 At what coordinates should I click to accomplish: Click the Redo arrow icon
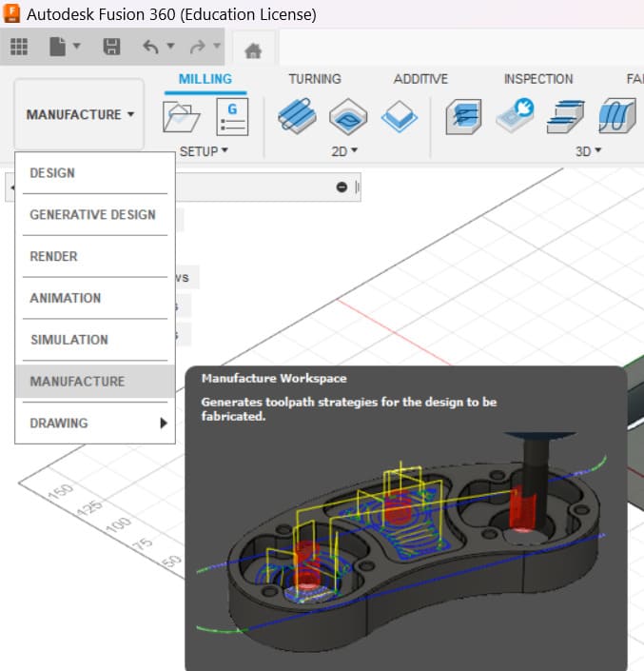pyautogui.click(x=197, y=47)
